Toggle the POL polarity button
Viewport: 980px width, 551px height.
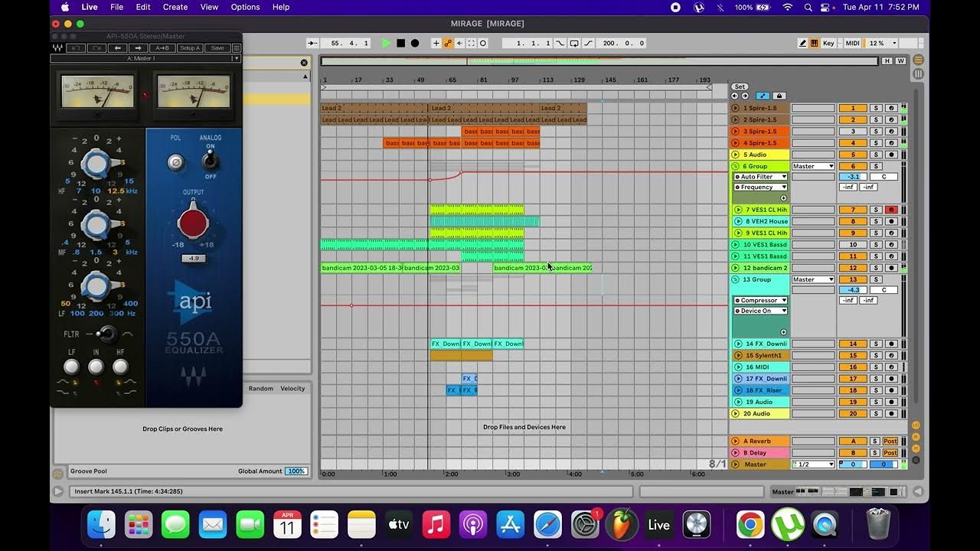176,162
